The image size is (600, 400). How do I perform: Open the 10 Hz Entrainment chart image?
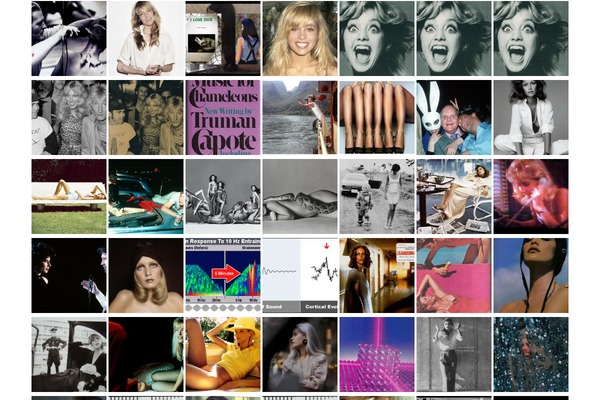223,276
